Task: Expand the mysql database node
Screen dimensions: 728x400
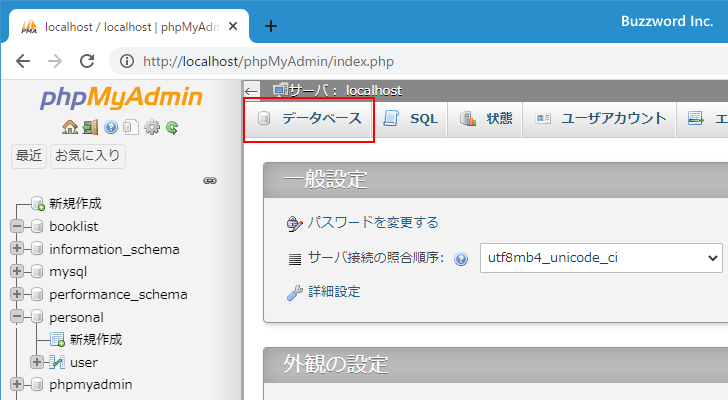Action: (17, 271)
